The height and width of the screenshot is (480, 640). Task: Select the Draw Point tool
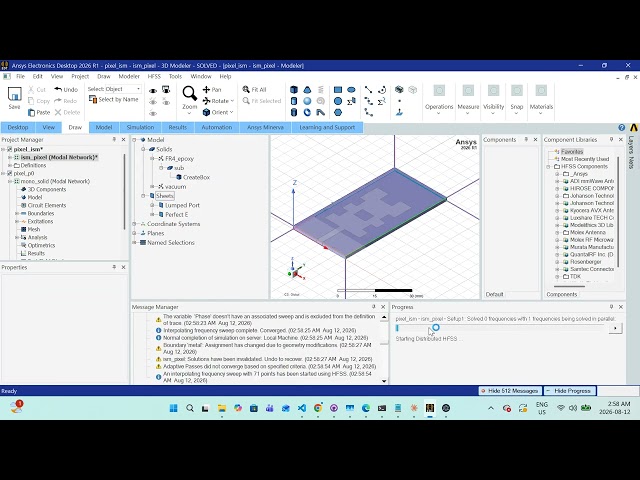tap(399, 101)
